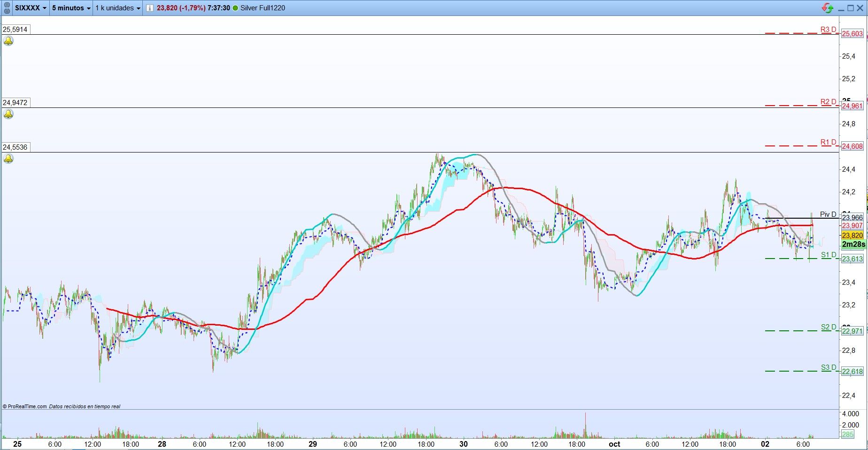Click the 4.000 volume axis label

[x=851, y=414]
